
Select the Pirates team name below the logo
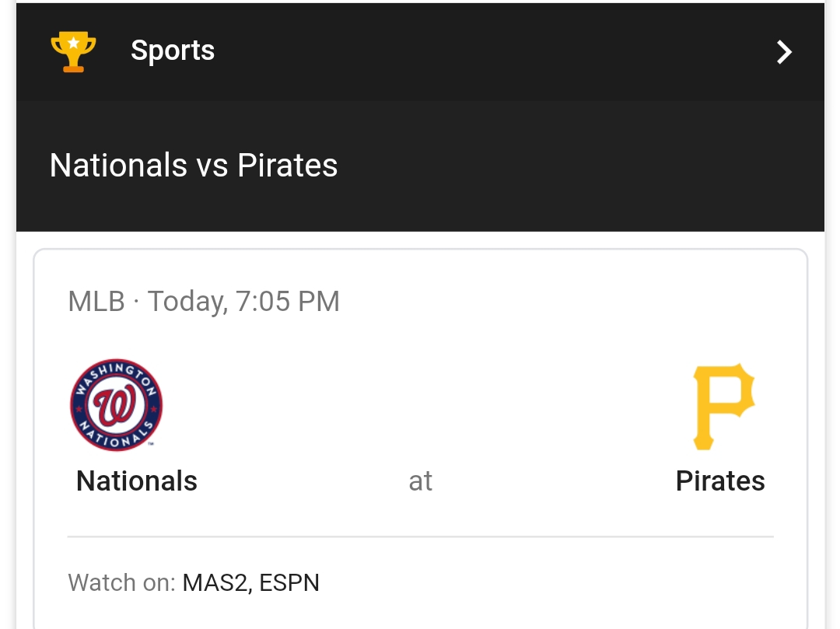click(x=720, y=481)
